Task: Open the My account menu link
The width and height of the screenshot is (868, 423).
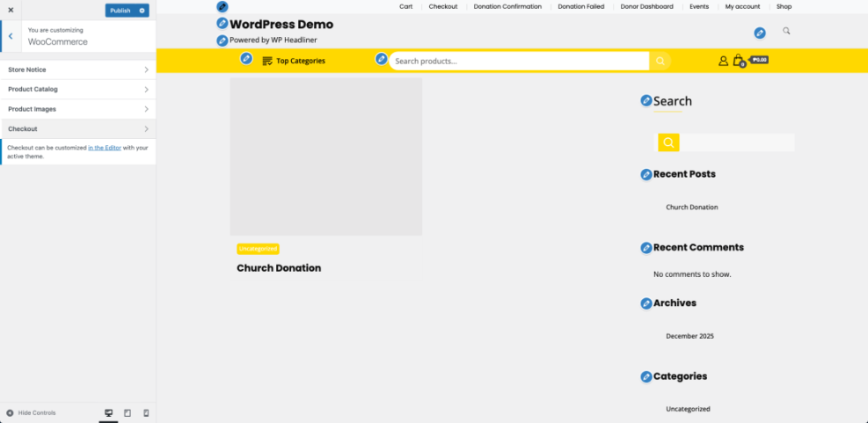Action: [742, 7]
